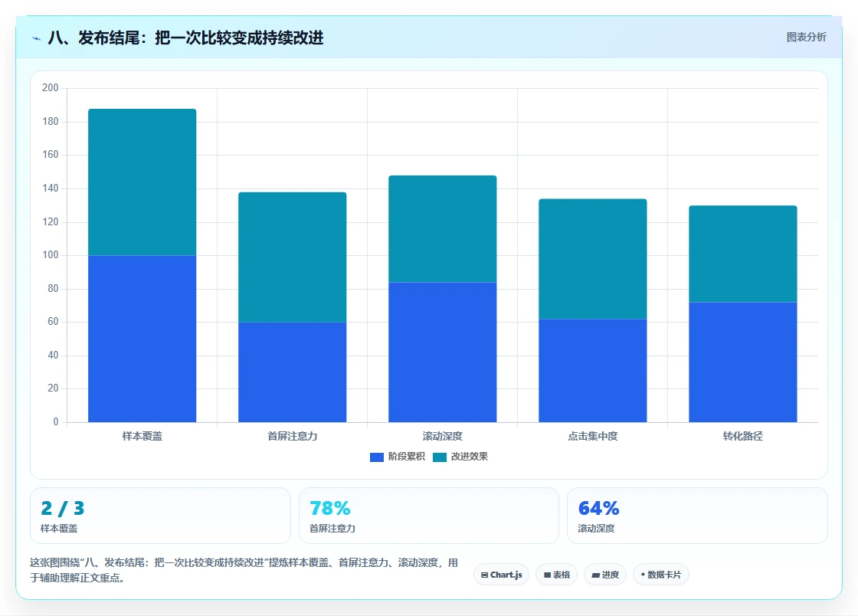The width and height of the screenshot is (858, 616).
Task: Click the 转化路径 x-axis label
Action: (x=743, y=437)
